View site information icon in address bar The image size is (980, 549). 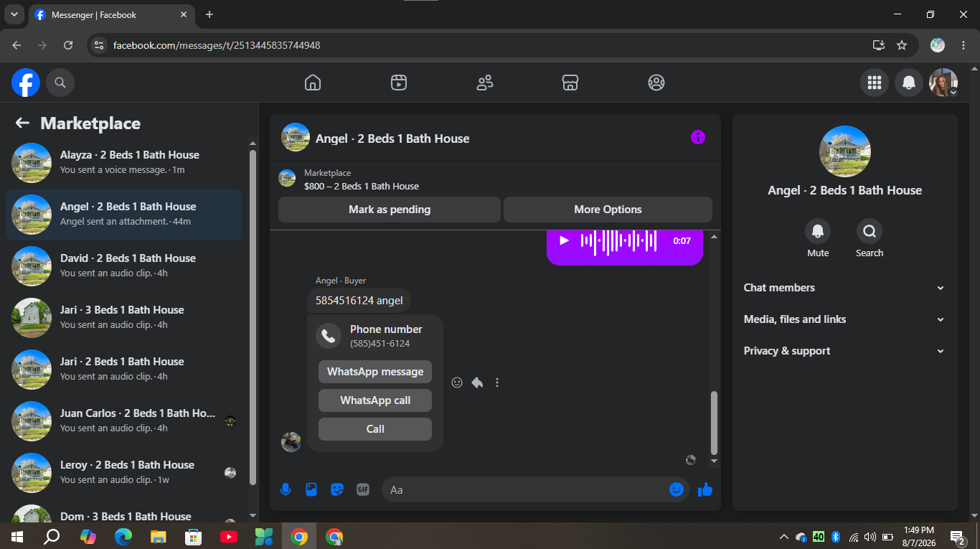point(99,45)
